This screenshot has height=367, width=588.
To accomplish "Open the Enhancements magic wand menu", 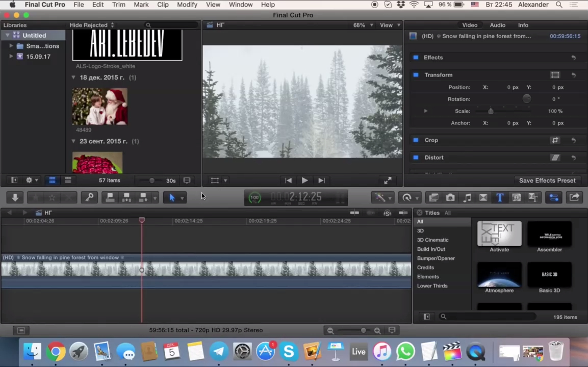I will 382,198.
